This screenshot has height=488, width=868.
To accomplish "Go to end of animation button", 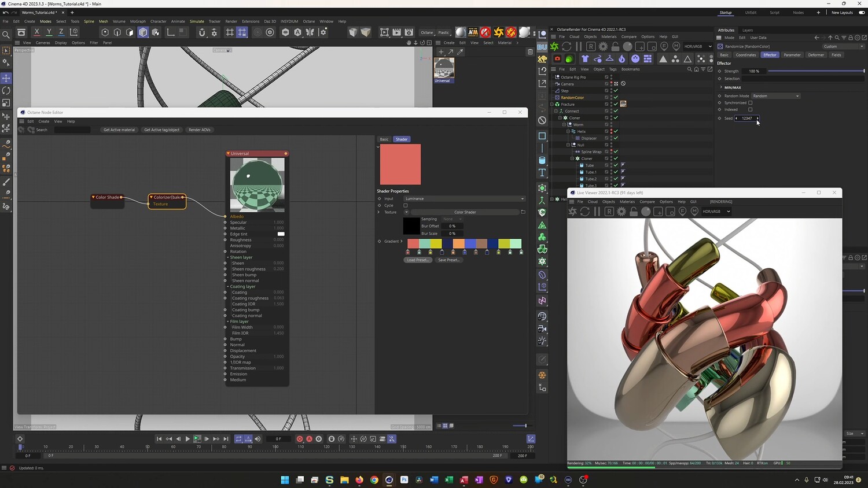I will tap(226, 439).
